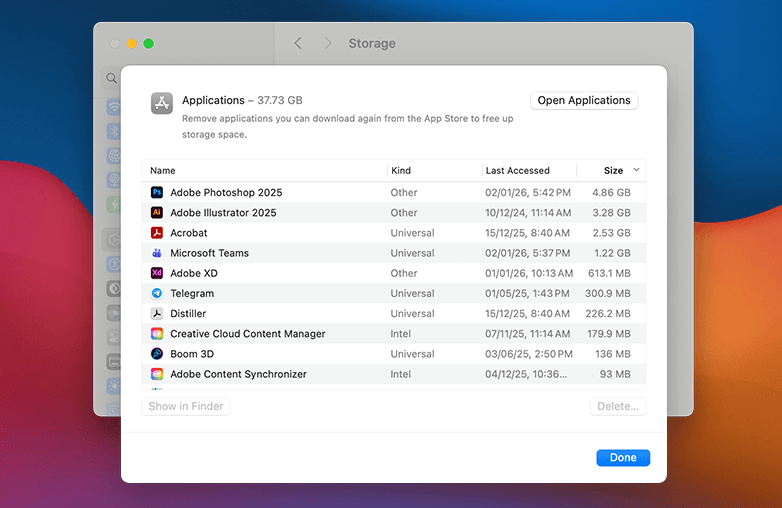Click the Distiller app icon
Viewport: 782px width, 508px height.
(x=157, y=314)
